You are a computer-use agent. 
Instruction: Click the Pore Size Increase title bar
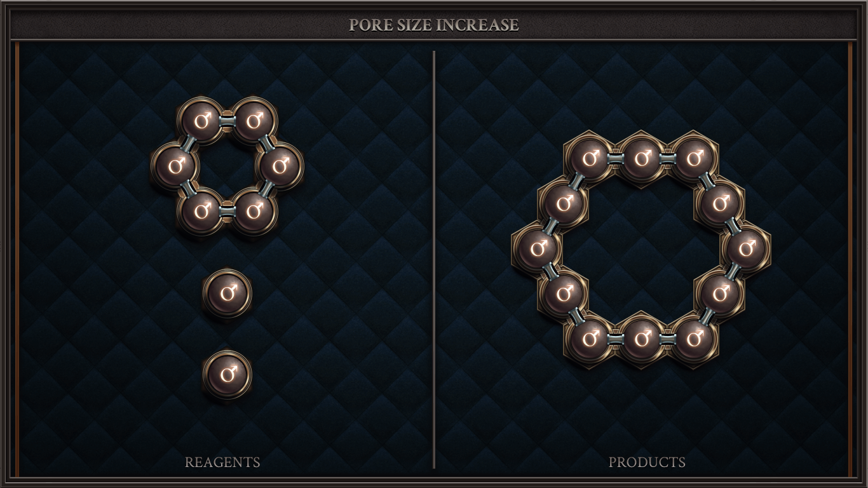434,25
